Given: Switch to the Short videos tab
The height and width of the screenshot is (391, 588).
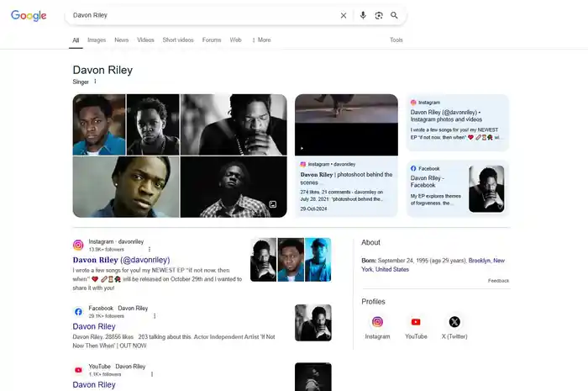Looking at the screenshot, I should [178, 40].
